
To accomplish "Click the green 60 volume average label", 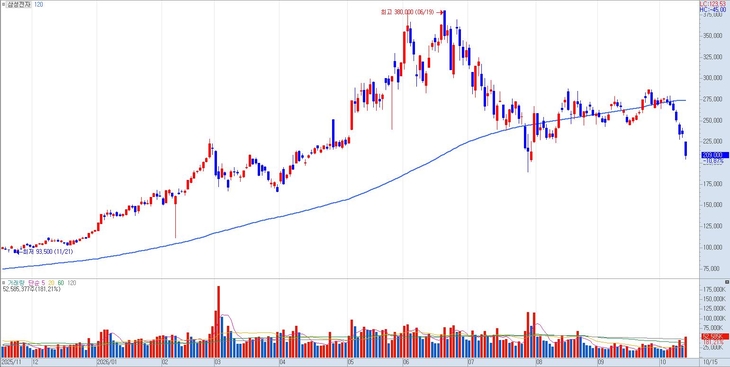I will (61, 283).
